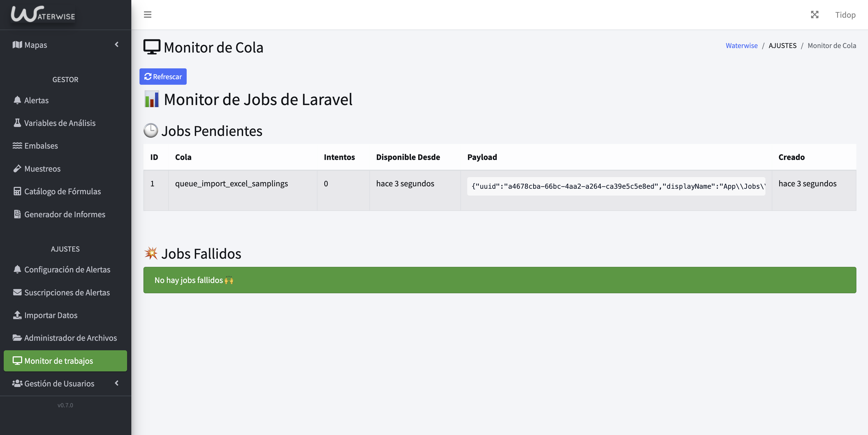The image size is (868, 435).
Task: Click the flask icon for Variables de Análisis
Action: coord(17,123)
